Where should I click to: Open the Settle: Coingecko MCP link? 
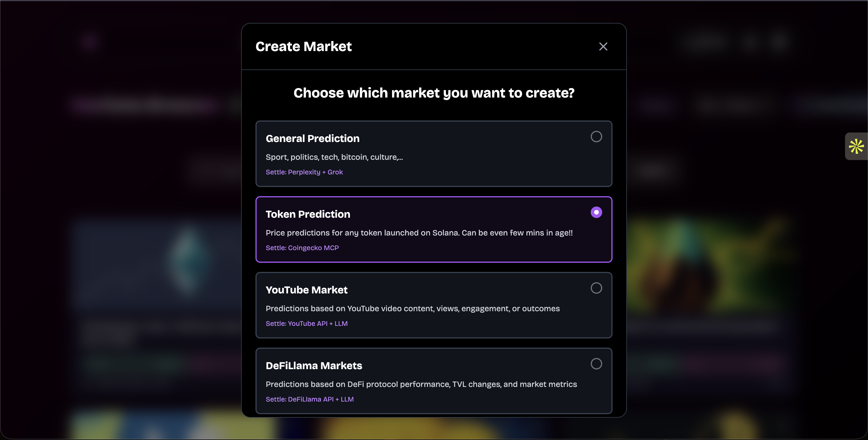(x=302, y=248)
